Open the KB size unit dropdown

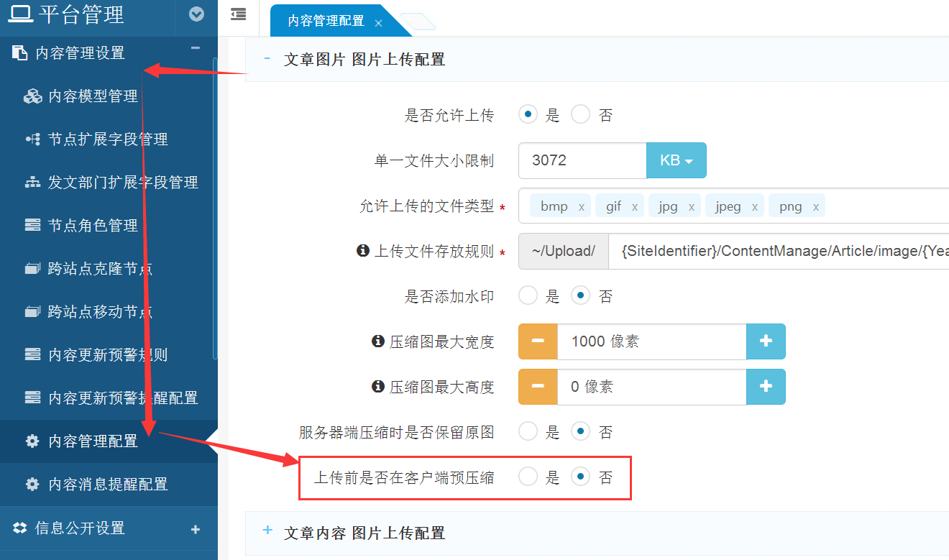click(676, 160)
